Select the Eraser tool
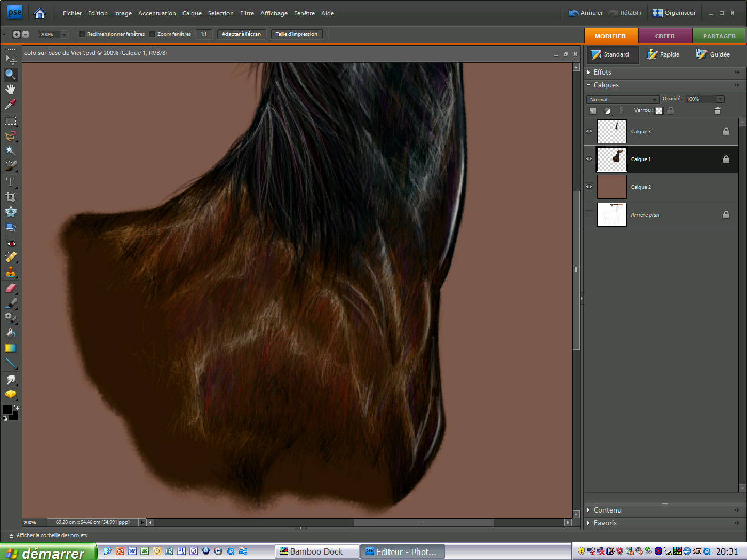This screenshot has width=747, height=560. click(x=10, y=288)
